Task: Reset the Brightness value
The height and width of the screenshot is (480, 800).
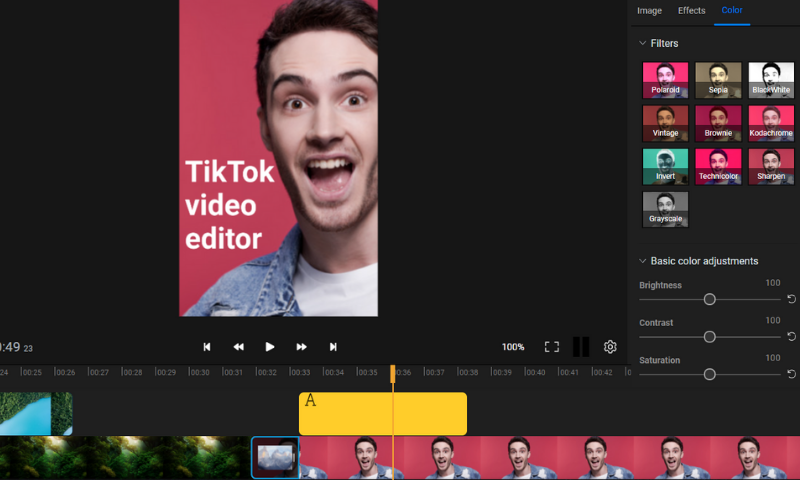Action: coord(791,299)
